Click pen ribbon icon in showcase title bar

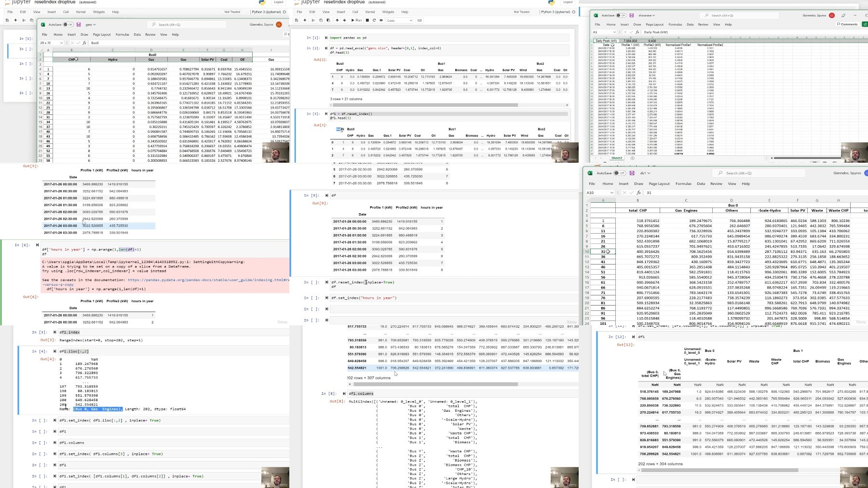(x=843, y=15)
